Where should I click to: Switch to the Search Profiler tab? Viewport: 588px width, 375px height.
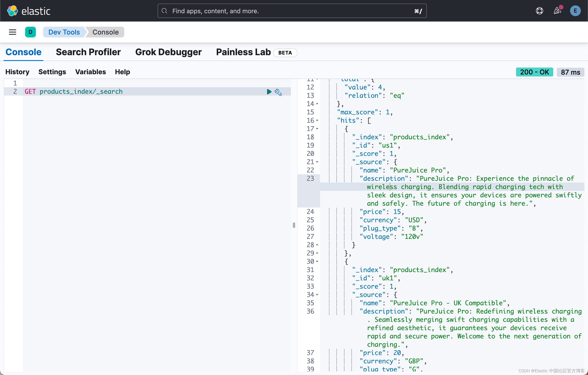point(88,52)
